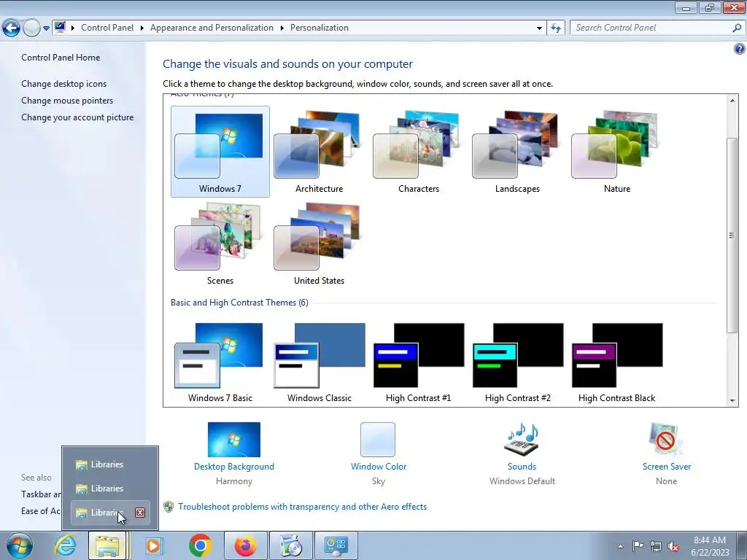
Task: Open Change your account picture
Action: (x=77, y=117)
